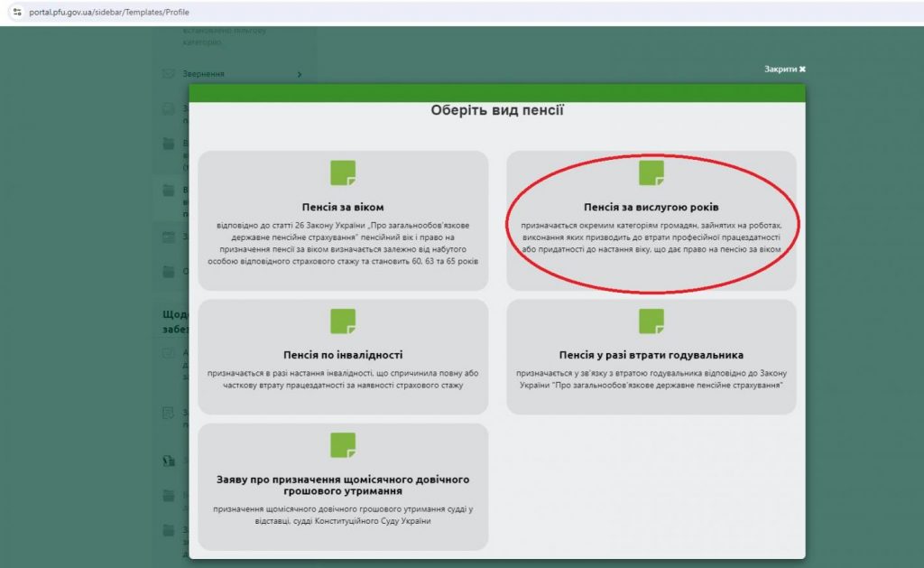Open the Звернення sidebar menu item

203,74
